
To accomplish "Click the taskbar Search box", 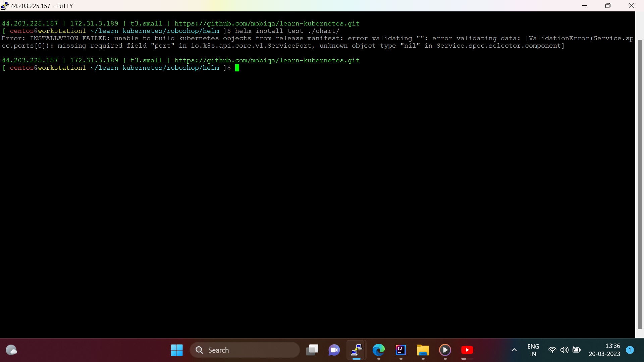I will 245,350.
